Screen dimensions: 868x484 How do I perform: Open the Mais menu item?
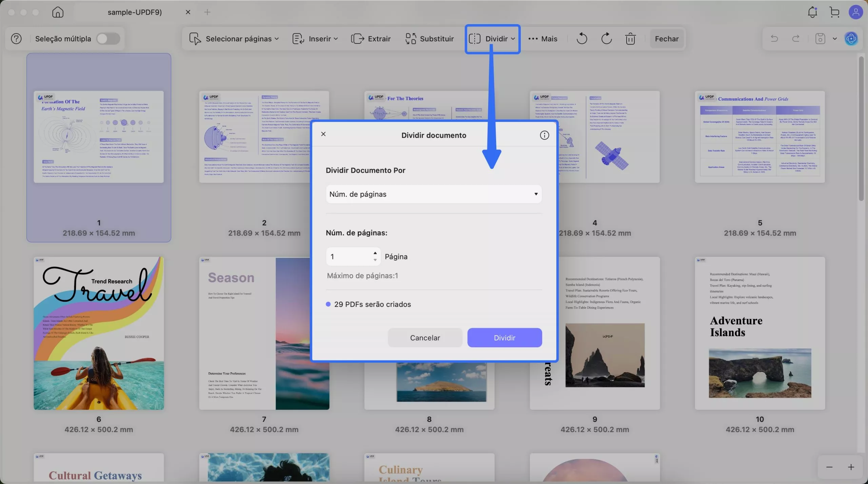point(543,39)
